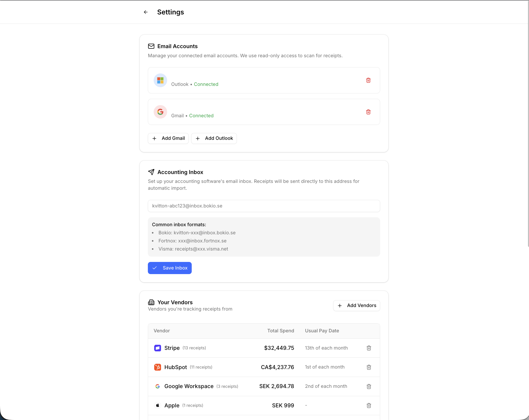This screenshot has height=420, width=529.
Task: Navigate back using the arrow icon
Action: pyautogui.click(x=146, y=12)
